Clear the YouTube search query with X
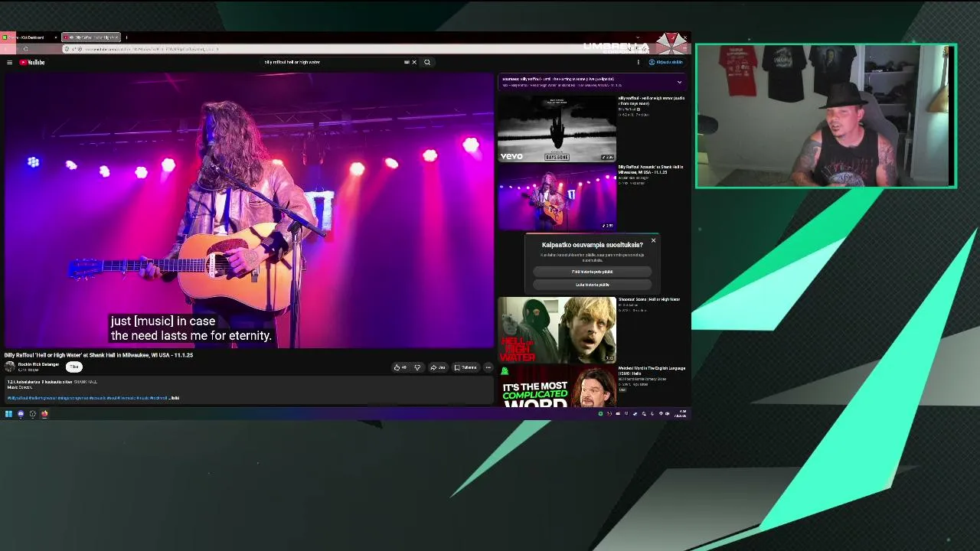980x551 pixels. [414, 62]
